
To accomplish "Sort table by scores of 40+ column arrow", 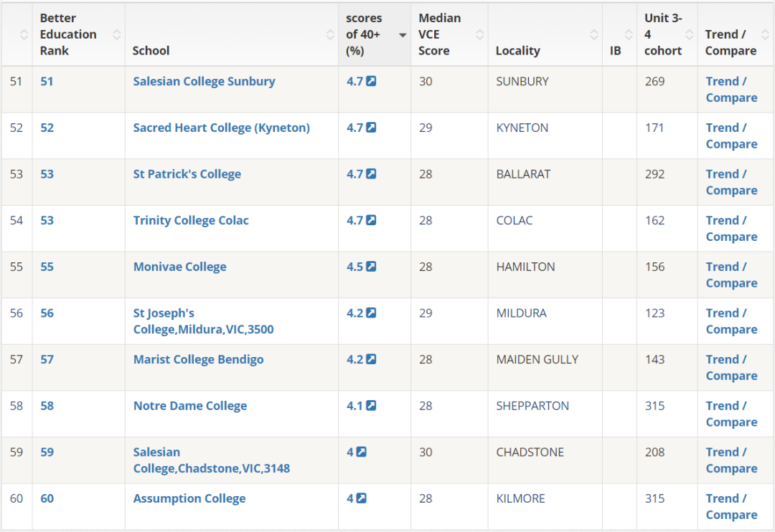I will tap(403, 35).
